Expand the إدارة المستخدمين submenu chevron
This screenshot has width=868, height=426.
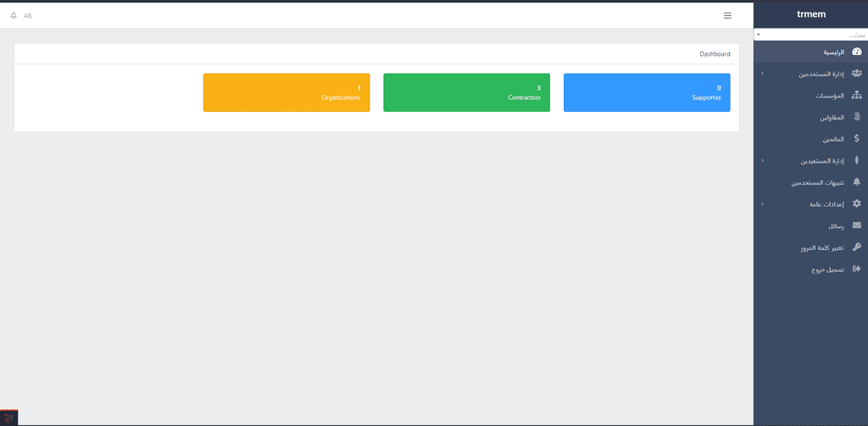coord(762,74)
